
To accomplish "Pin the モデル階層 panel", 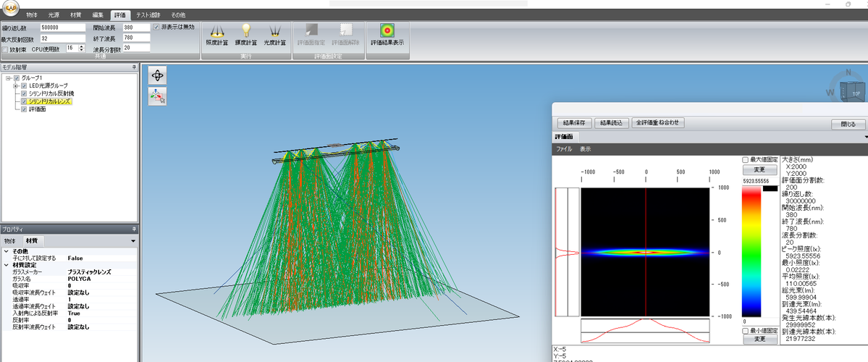I will (x=133, y=67).
